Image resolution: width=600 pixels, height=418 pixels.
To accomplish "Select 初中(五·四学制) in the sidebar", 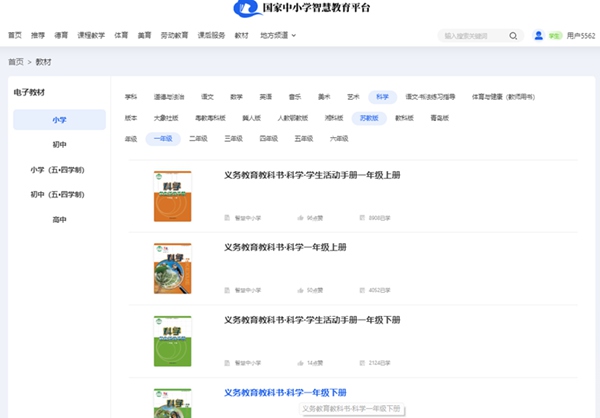I will pyautogui.click(x=59, y=194).
